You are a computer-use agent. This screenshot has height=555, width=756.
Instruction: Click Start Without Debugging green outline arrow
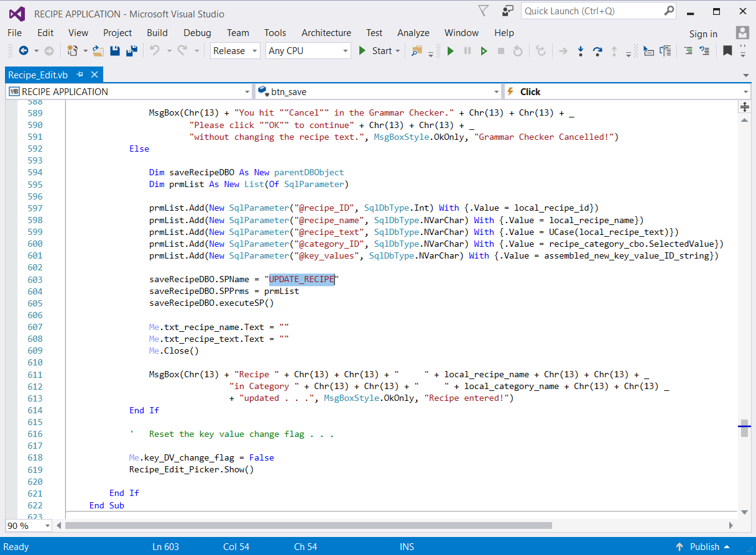click(x=484, y=51)
